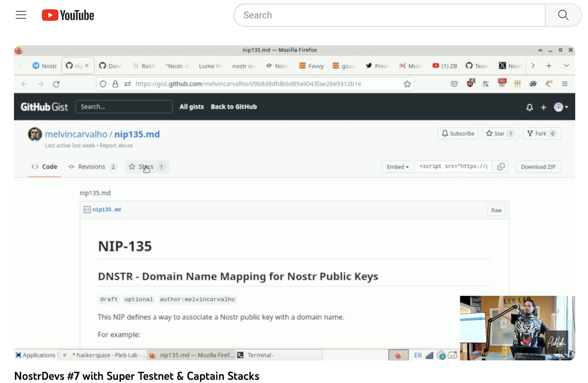Reload the page with Firefox refresh icon
This screenshot has width=588, height=383.
[56, 84]
